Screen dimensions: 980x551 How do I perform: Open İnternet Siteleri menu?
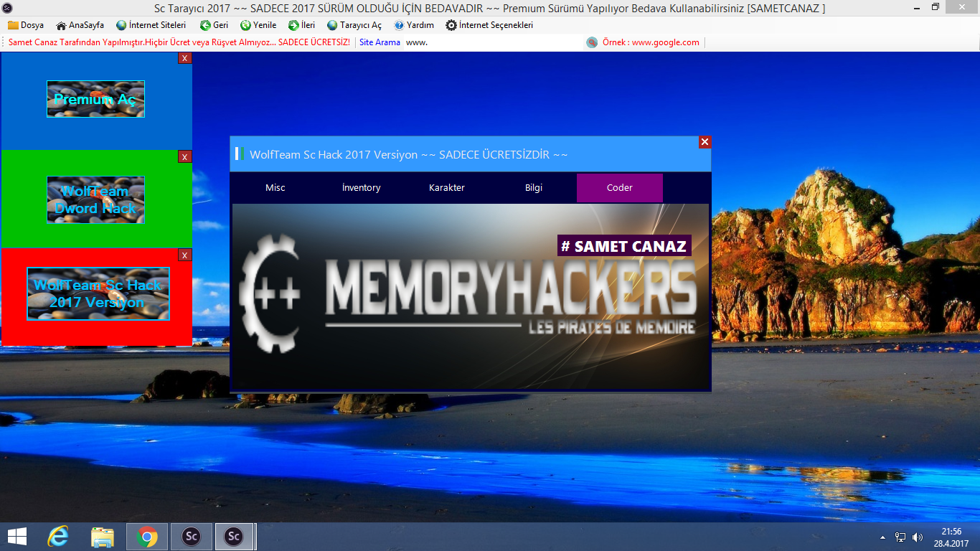pyautogui.click(x=151, y=25)
